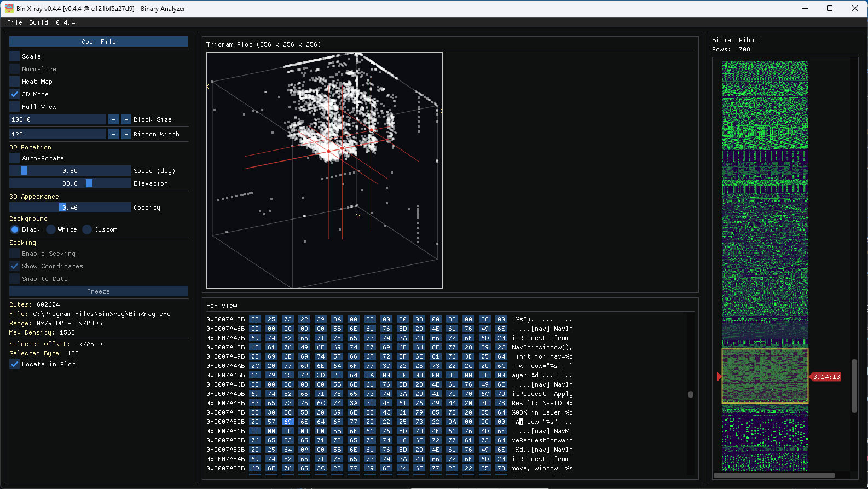The height and width of the screenshot is (489, 868).
Task: Click the 'Selected Offset: 0x7A50D' text
Action: (56, 344)
